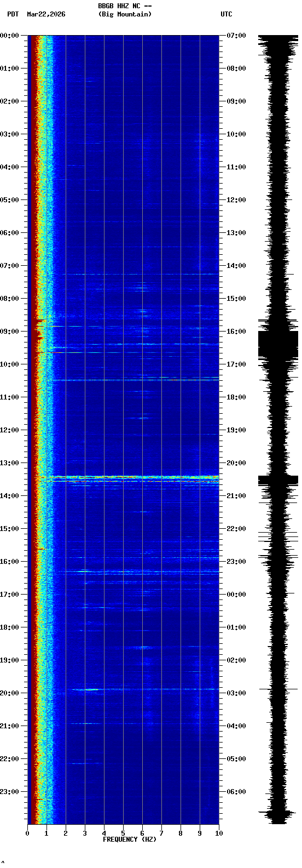Click the UTC timezone label
The width and height of the screenshot is (302, 868).
point(226,14)
